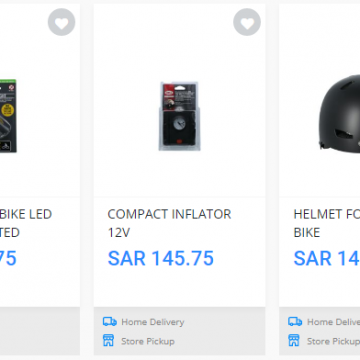Click the Bike LED price ending in 75
This screenshot has height=360, width=360.
[x=8, y=258]
